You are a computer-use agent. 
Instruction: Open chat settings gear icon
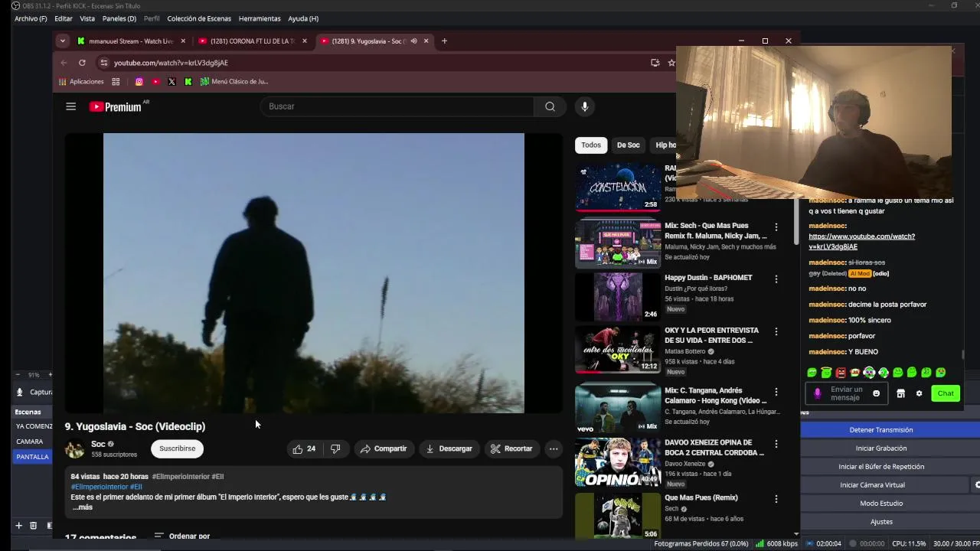click(919, 393)
